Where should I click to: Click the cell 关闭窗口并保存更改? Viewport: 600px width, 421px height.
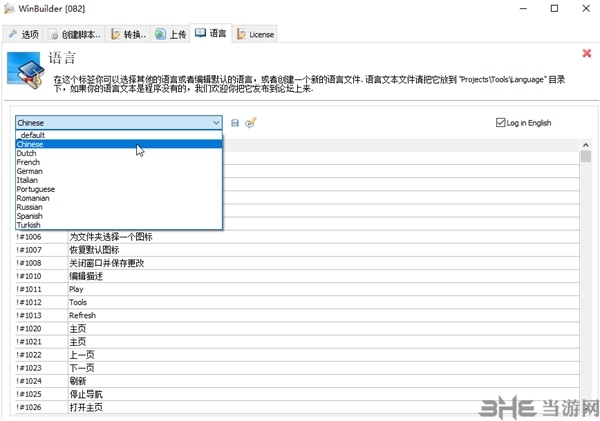(323, 263)
